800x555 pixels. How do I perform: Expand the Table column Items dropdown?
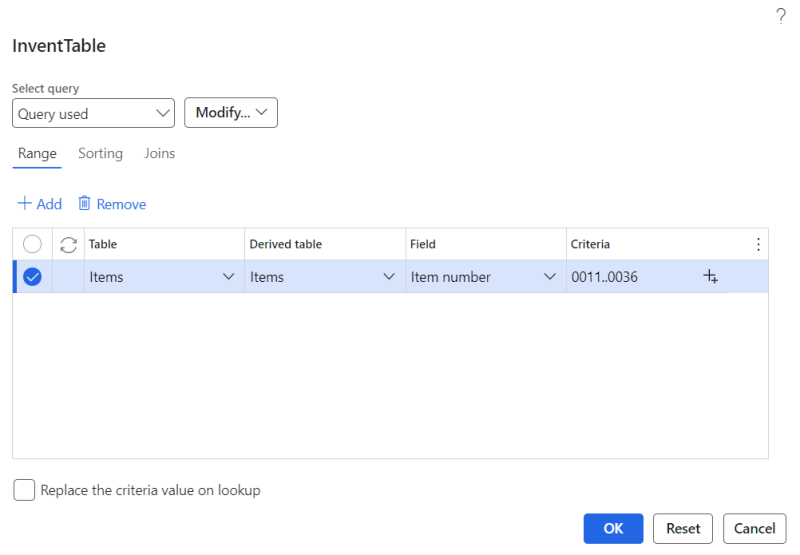[x=228, y=277]
